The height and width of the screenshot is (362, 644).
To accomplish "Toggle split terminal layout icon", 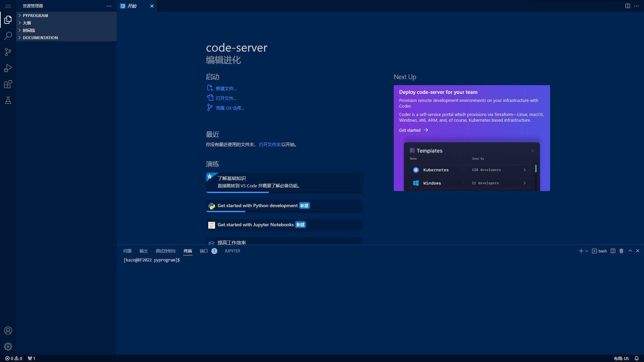I will tap(612, 251).
